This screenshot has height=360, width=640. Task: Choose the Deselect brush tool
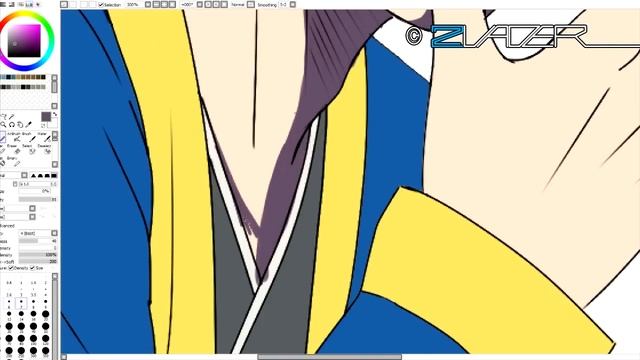(47, 149)
